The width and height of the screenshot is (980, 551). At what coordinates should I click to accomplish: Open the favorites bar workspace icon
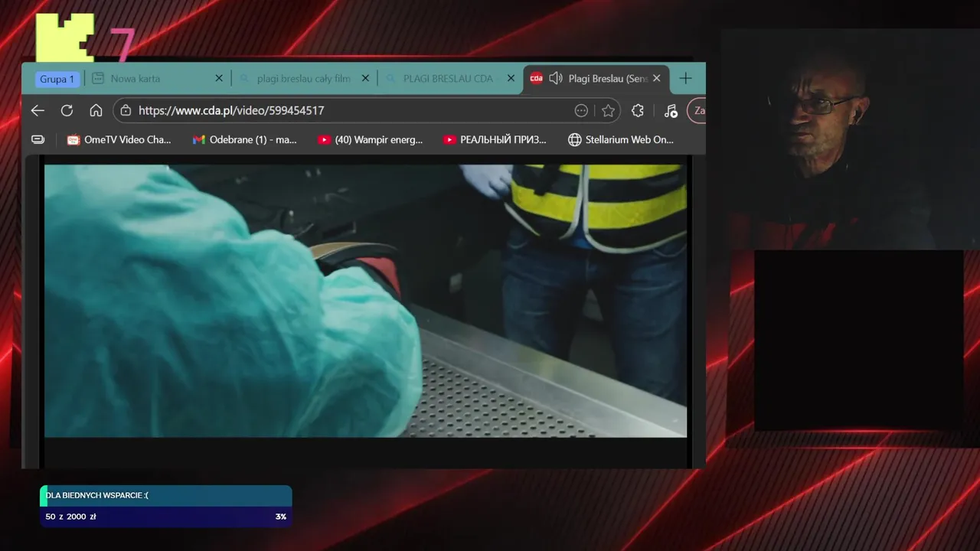tap(38, 139)
